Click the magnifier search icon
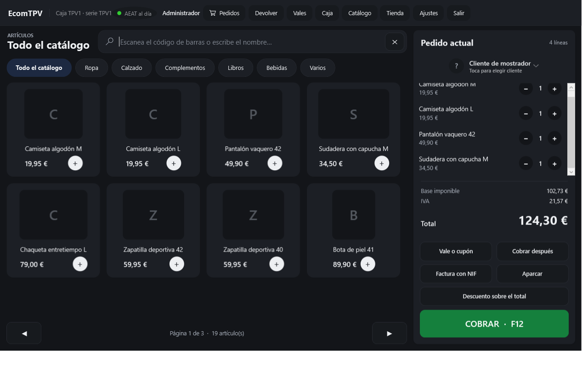 click(109, 42)
